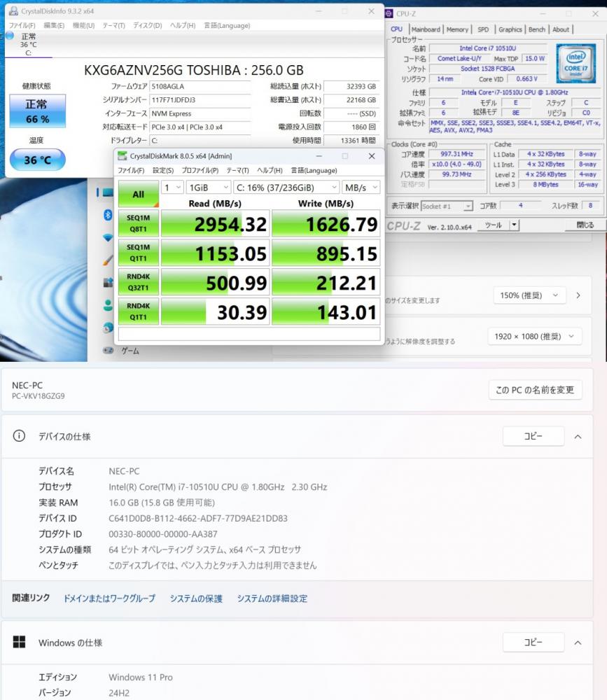Run the SEQ1M Q8T1 benchmark

(x=139, y=223)
